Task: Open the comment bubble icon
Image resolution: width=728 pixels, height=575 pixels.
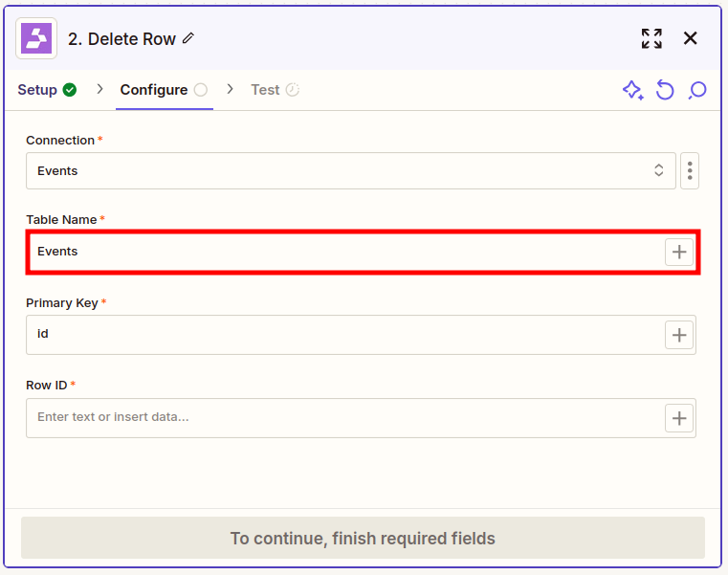Action: point(696,90)
